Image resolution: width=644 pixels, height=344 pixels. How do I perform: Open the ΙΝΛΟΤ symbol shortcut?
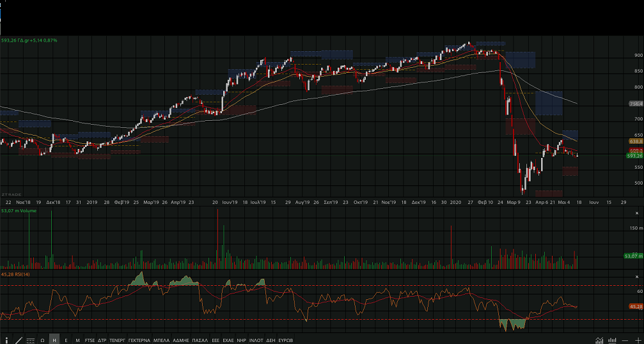256,340
